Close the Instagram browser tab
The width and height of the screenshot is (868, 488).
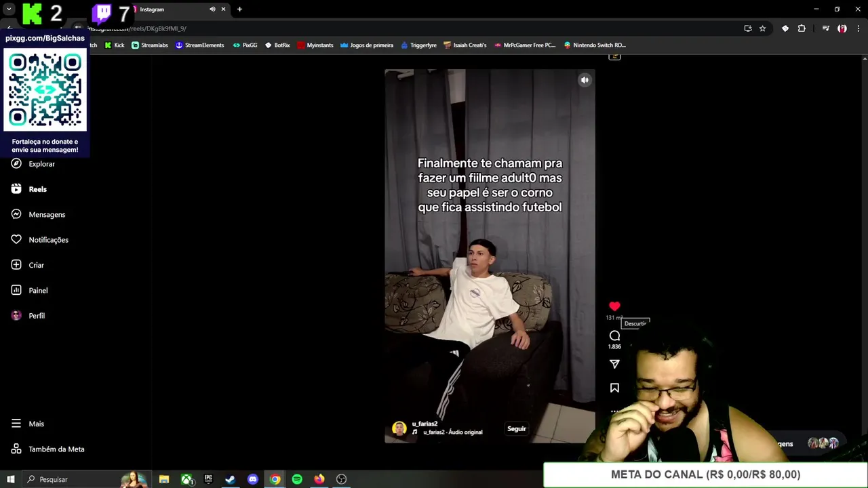(223, 9)
